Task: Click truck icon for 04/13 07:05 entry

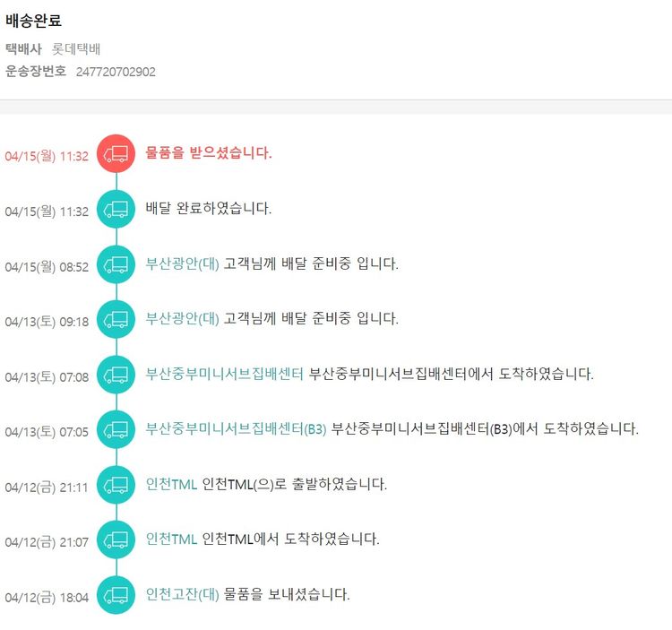Action: coord(116,429)
